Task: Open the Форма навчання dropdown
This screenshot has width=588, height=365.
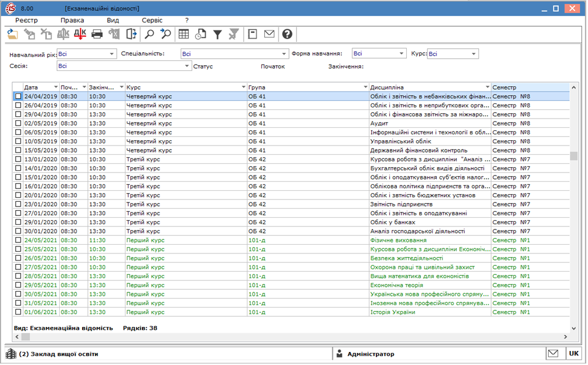Action: [401, 54]
